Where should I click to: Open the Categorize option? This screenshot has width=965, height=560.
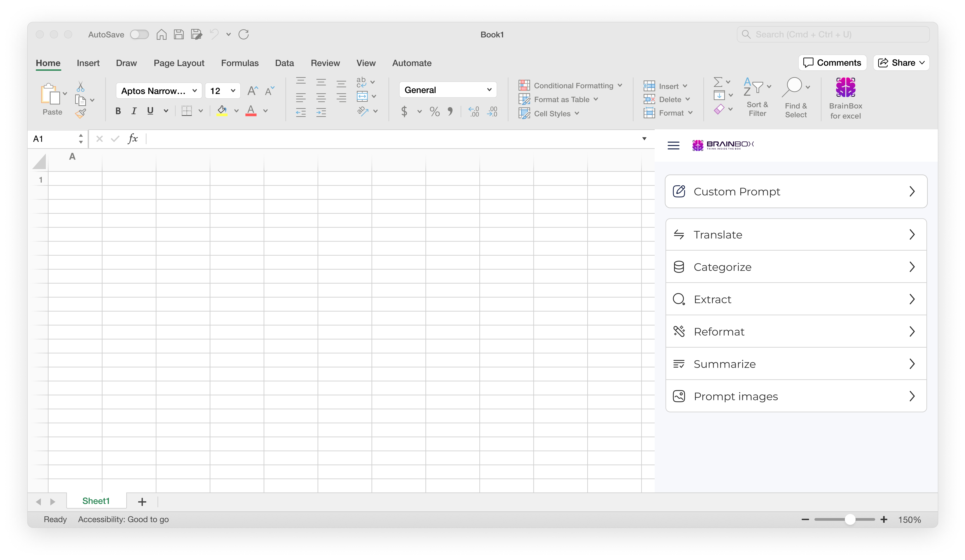tap(796, 267)
